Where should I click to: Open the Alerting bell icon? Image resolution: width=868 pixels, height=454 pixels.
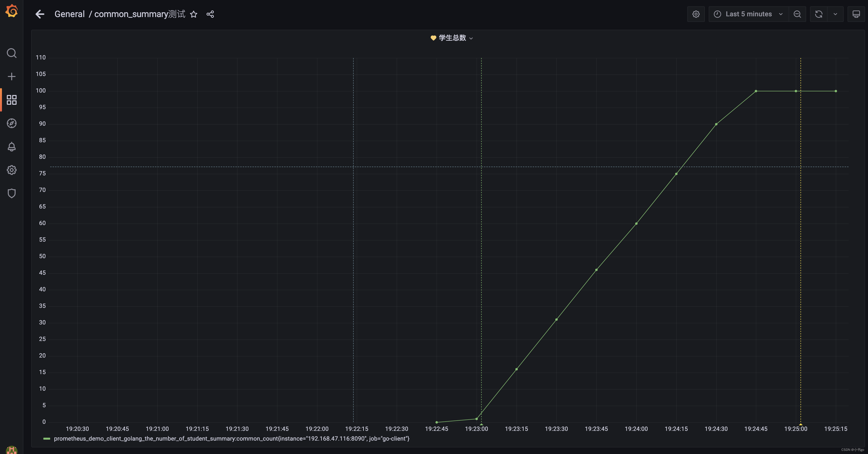point(12,147)
